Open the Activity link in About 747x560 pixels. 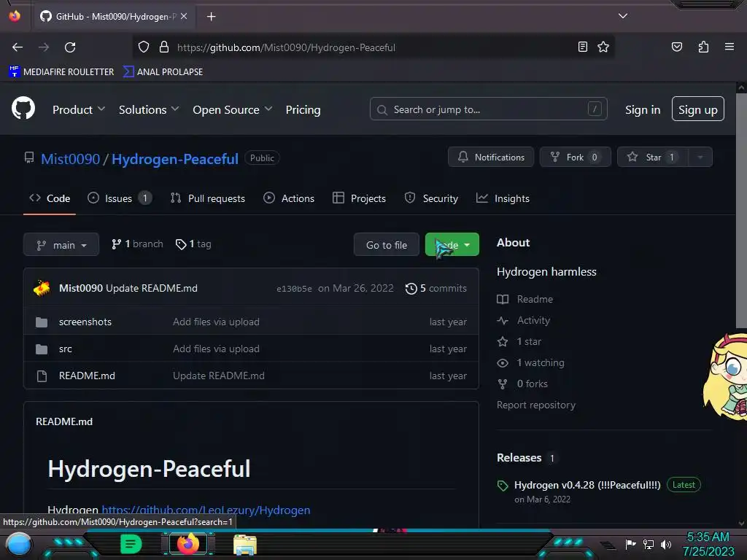pos(524,320)
